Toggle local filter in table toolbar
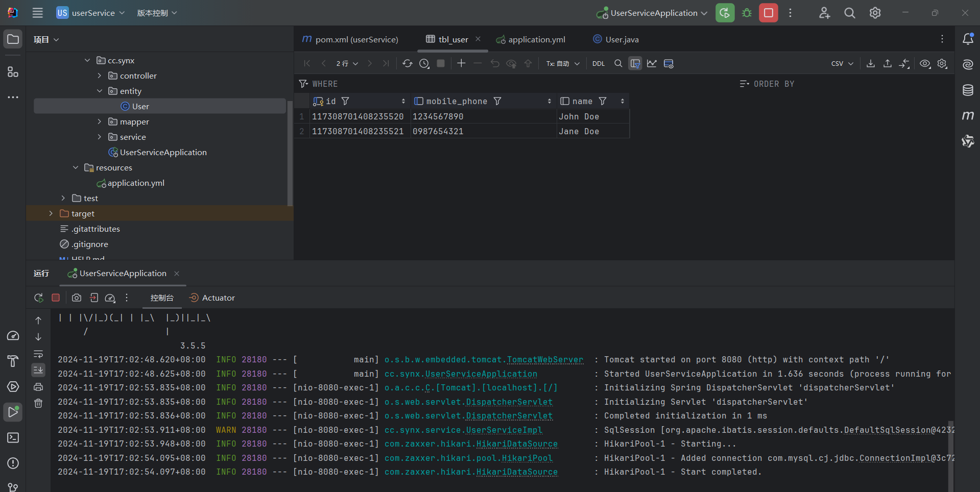The image size is (980, 492). (635, 63)
